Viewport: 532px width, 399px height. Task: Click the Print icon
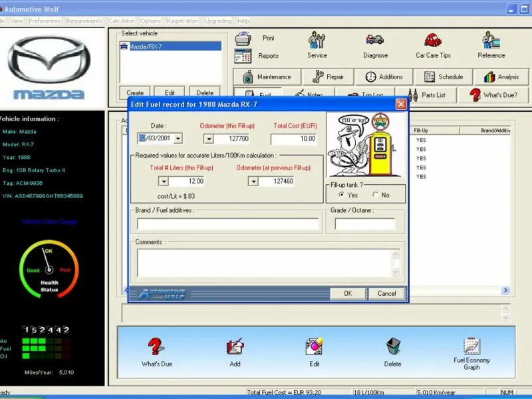pyautogui.click(x=243, y=39)
